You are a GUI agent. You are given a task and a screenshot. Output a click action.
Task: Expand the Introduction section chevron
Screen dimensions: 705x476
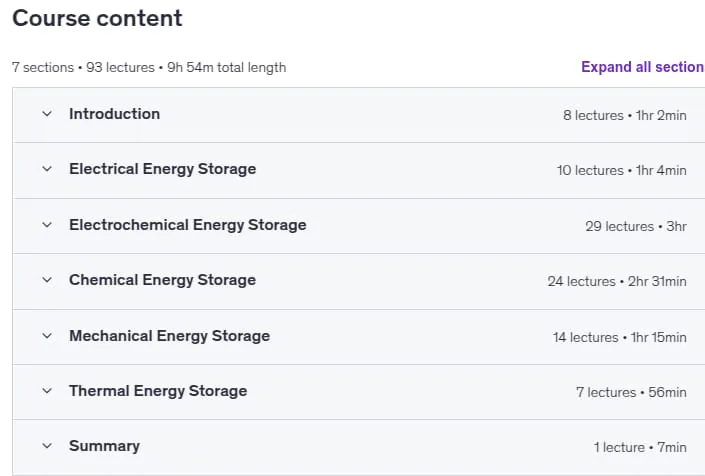click(47, 114)
